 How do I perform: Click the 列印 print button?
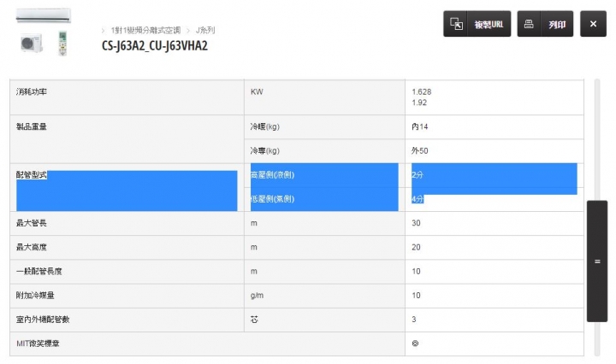pos(545,24)
